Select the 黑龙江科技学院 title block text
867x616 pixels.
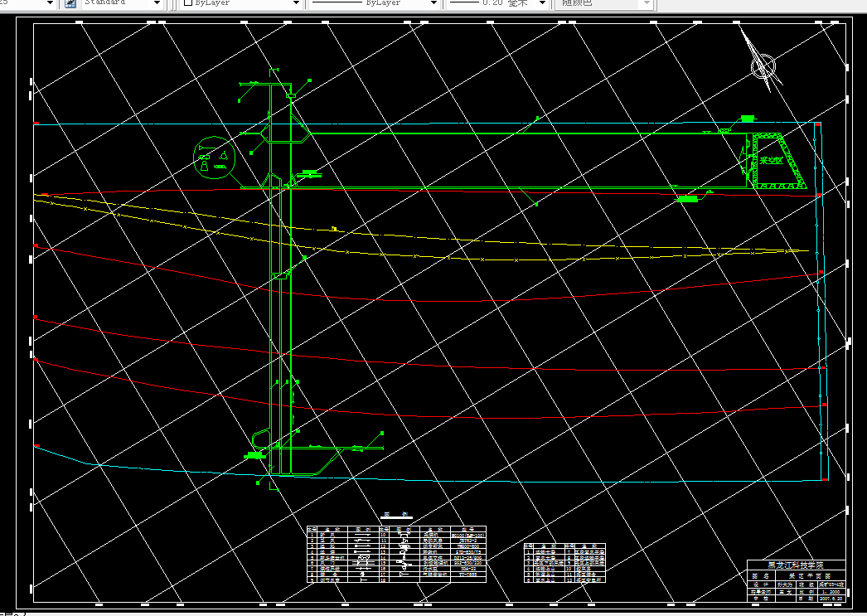(x=796, y=565)
